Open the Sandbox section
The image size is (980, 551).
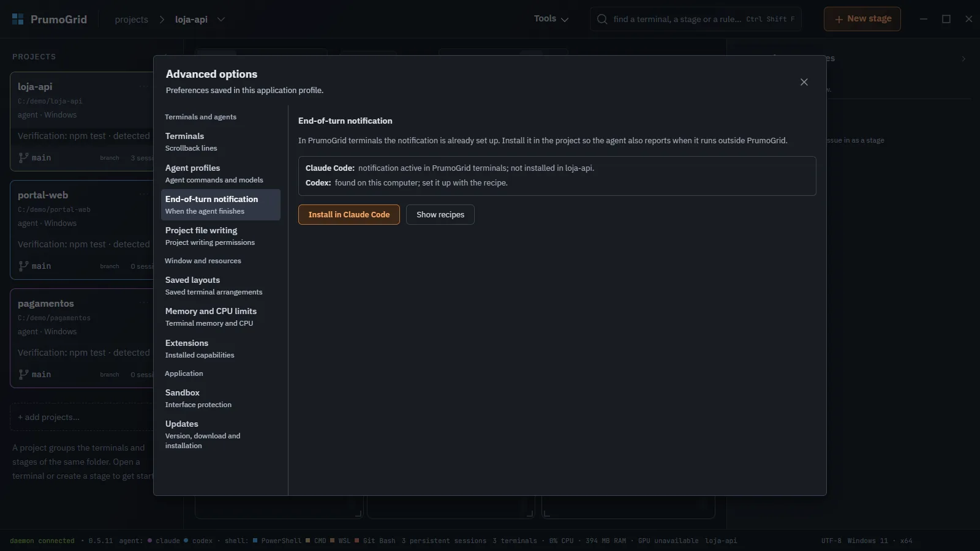pyautogui.click(x=221, y=398)
